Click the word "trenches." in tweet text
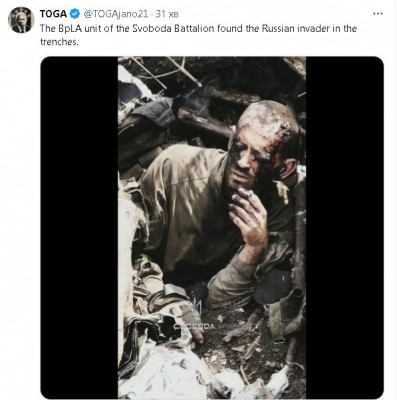397x400 pixels. tap(59, 42)
